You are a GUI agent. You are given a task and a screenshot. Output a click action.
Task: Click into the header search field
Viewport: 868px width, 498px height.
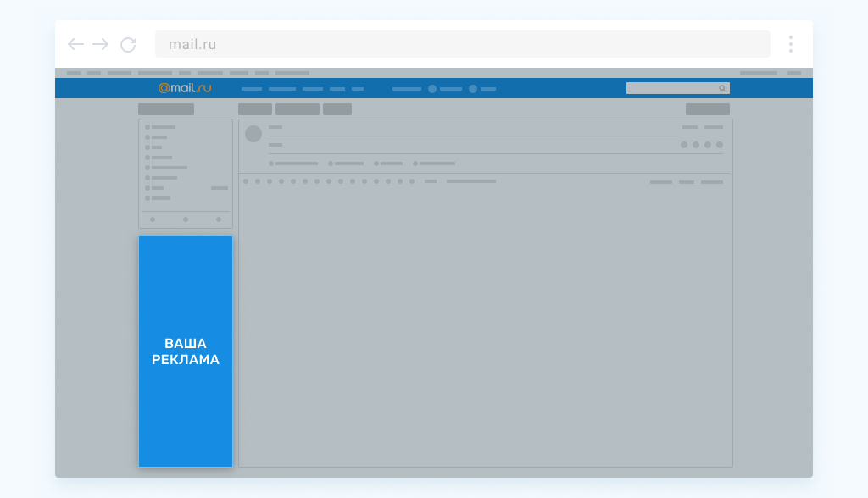coord(677,88)
